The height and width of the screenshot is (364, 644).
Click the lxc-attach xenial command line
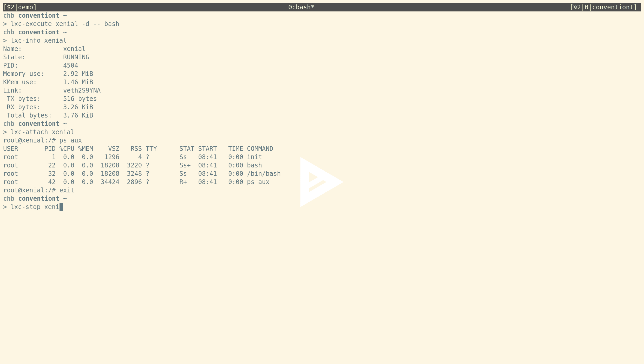click(x=42, y=132)
